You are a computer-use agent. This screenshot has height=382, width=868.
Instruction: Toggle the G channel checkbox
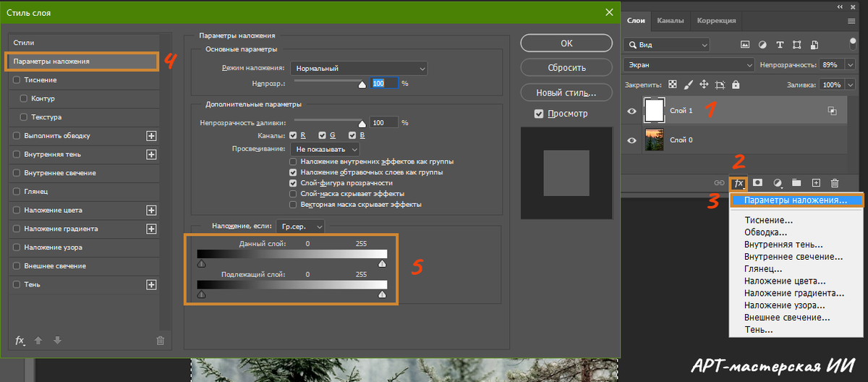[x=323, y=135]
